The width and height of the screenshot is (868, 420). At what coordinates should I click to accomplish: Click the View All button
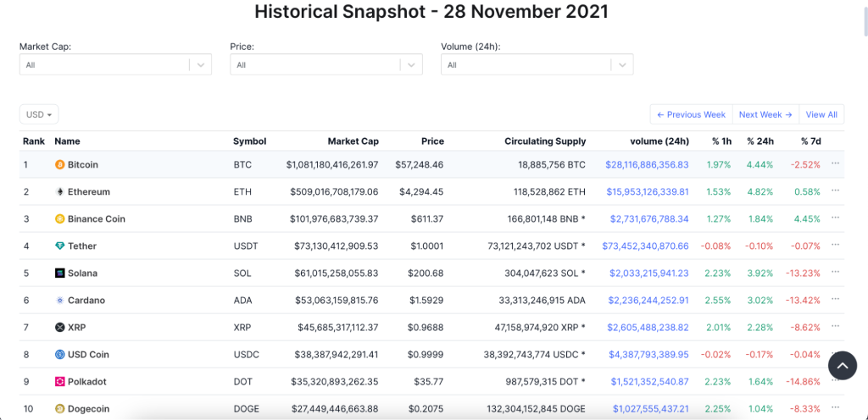point(821,114)
